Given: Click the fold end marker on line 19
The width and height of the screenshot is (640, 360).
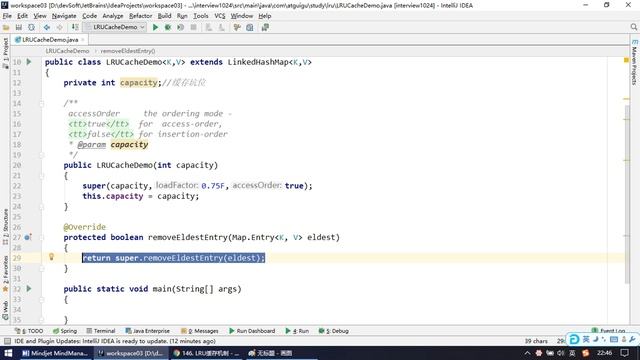Looking at the screenshot, I should point(42,155).
